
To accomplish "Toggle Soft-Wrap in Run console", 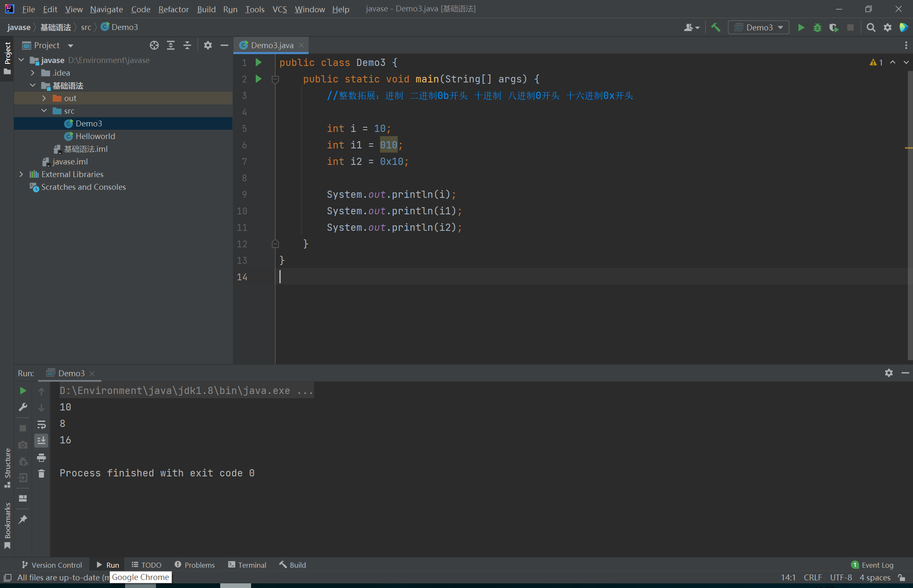I will point(41,424).
